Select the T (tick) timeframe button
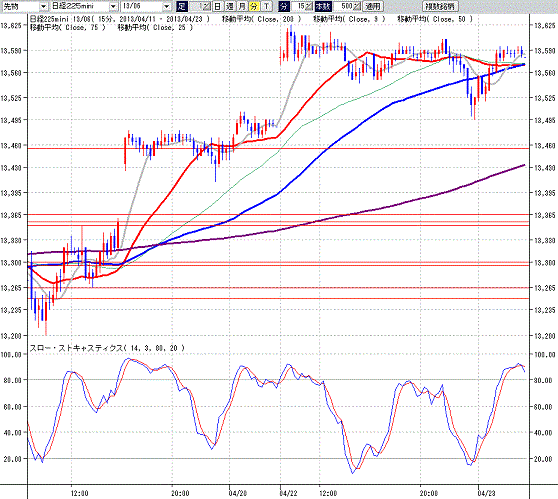 [266, 6]
